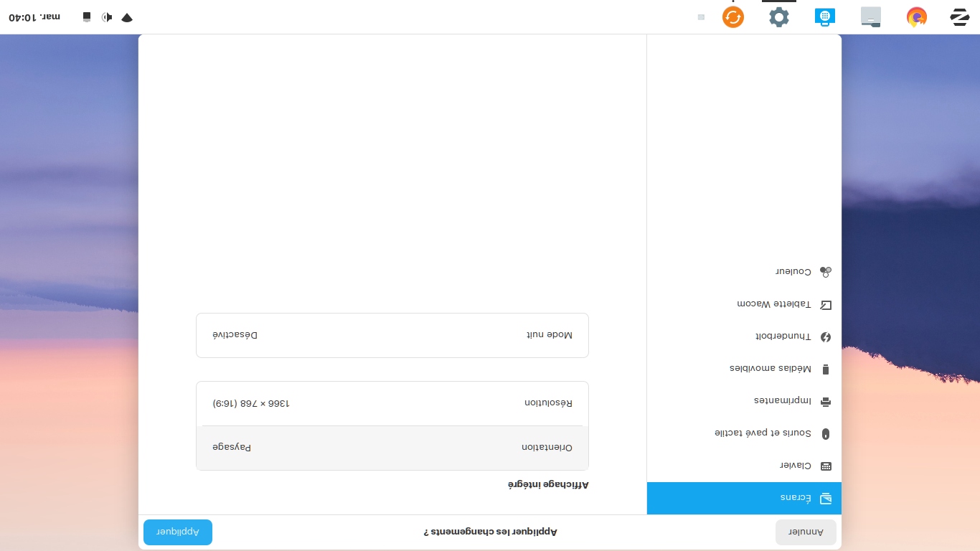This screenshot has height=551, width=980.
Task: Open the Résolution dropdown showing 1366 × 768
Action: point(392,403)
